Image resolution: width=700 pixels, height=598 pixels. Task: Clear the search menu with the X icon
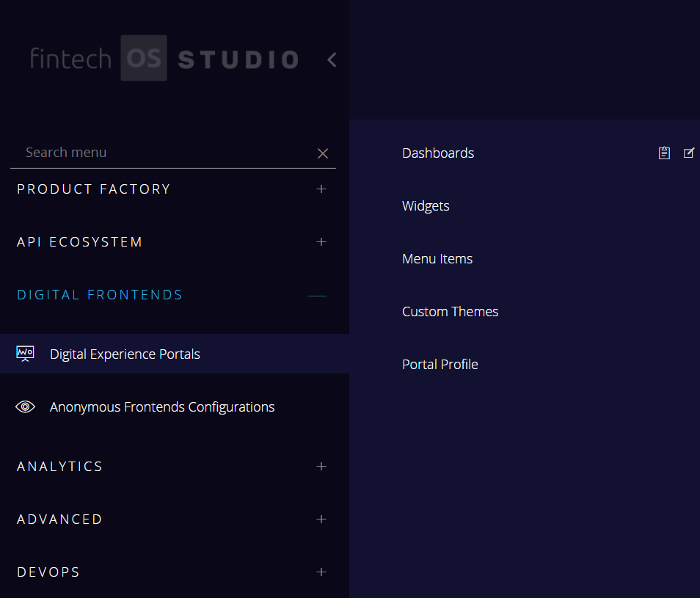[322, 153]
